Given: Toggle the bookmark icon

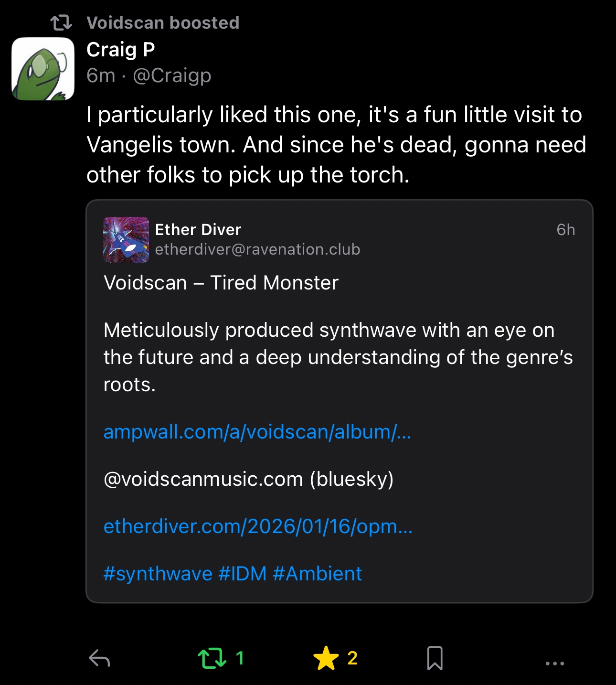Looking at the screenshot, I should (x=435, y=658).
